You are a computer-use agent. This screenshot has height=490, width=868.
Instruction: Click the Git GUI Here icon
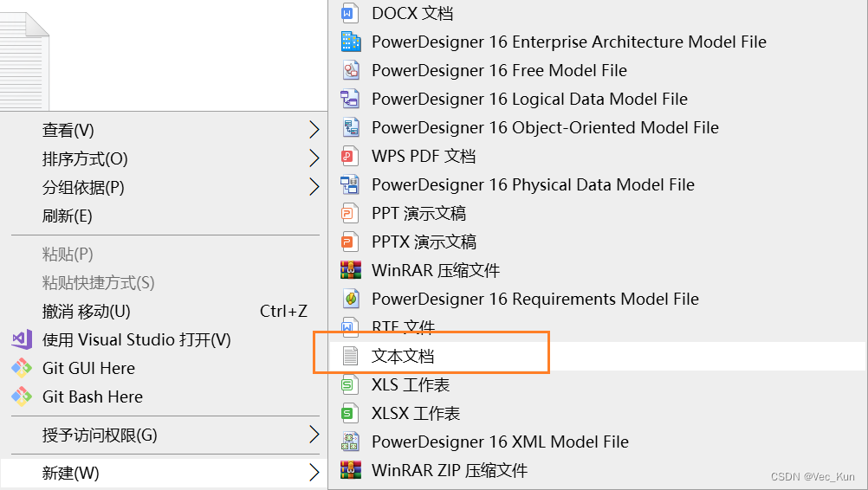pos(23,368)
